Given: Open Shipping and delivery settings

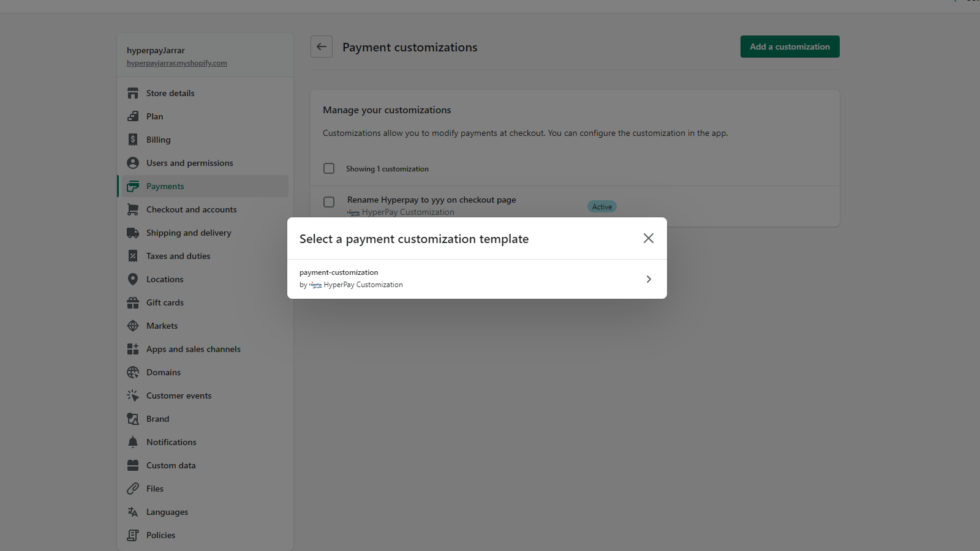Looking at the screenshot, I should (205, 233).
